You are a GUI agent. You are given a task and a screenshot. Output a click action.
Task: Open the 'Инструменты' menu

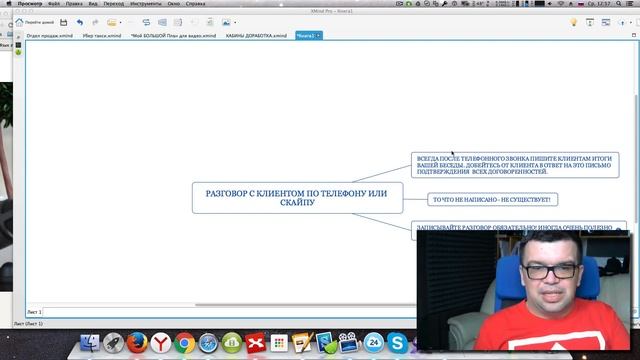[146, 4]
